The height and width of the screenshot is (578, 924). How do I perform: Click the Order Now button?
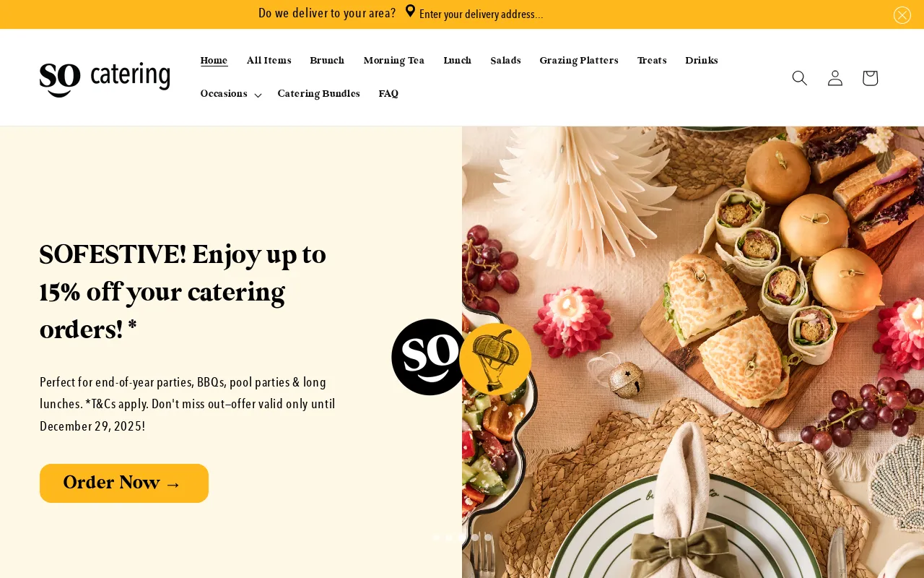[x=124, y=483]
